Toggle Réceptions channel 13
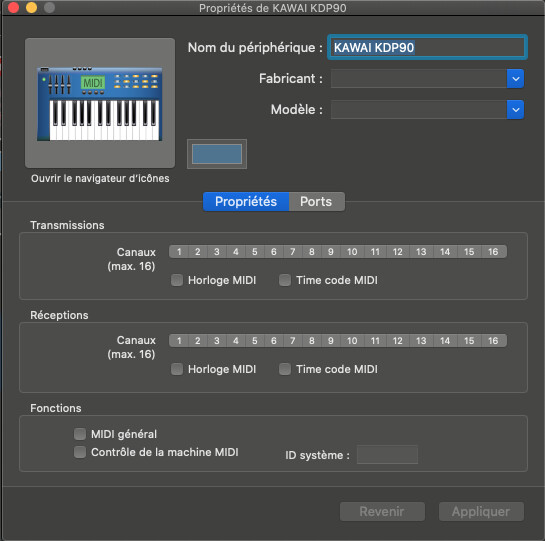The image size is (545, 541). point(421,341)
